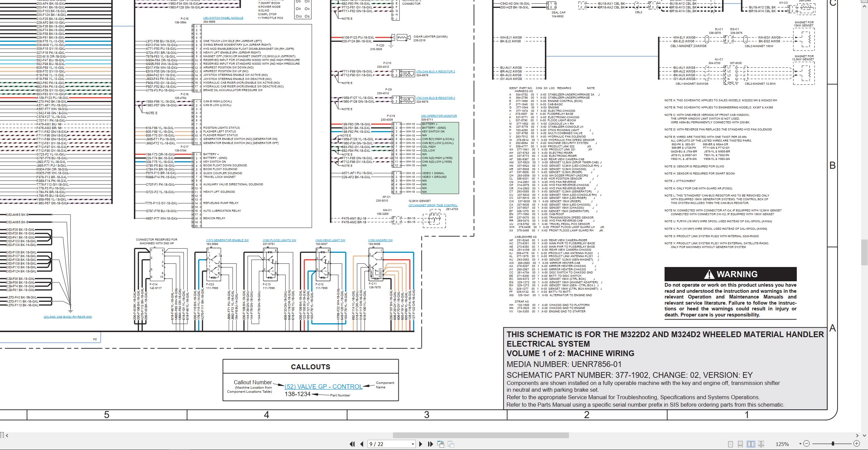Click the CABLE/WIRE AS table header

(526, 237)
